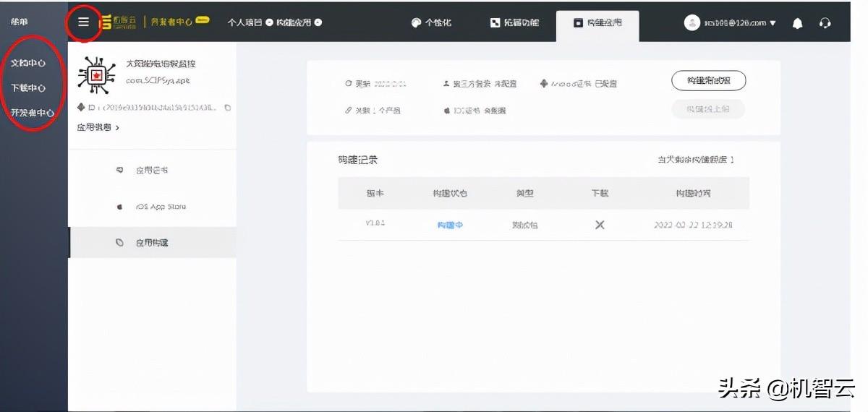This screenshot has width=868, height=412.
Task: Click the 构建状态 column header
Action: pyautogui.click(x=450, y=193)
